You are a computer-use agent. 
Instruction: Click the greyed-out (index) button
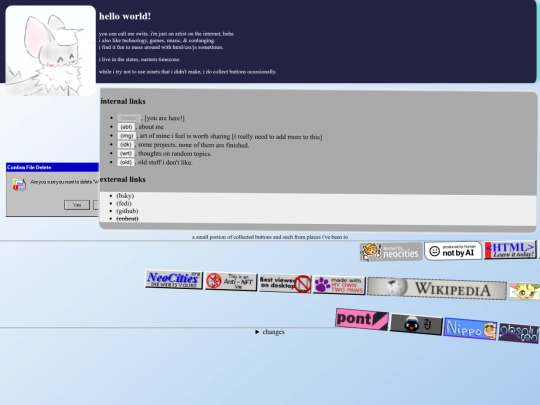coord(129,118)
